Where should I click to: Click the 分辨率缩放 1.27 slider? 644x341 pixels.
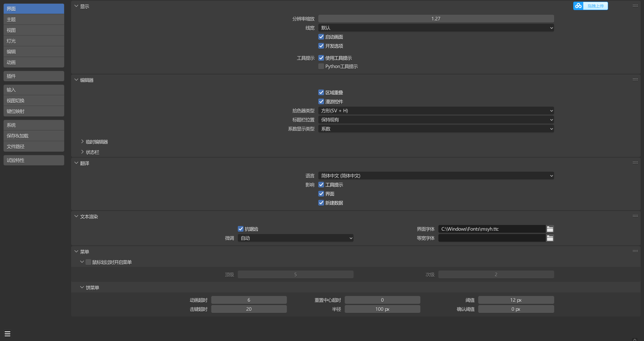pyautogui.click(x=436, y=19)
